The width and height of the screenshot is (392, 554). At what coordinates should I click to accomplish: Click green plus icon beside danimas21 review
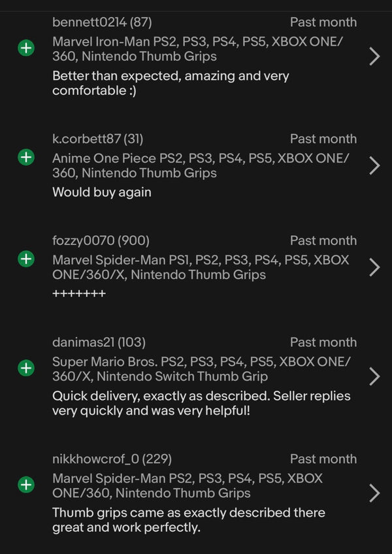click(25, 368)
